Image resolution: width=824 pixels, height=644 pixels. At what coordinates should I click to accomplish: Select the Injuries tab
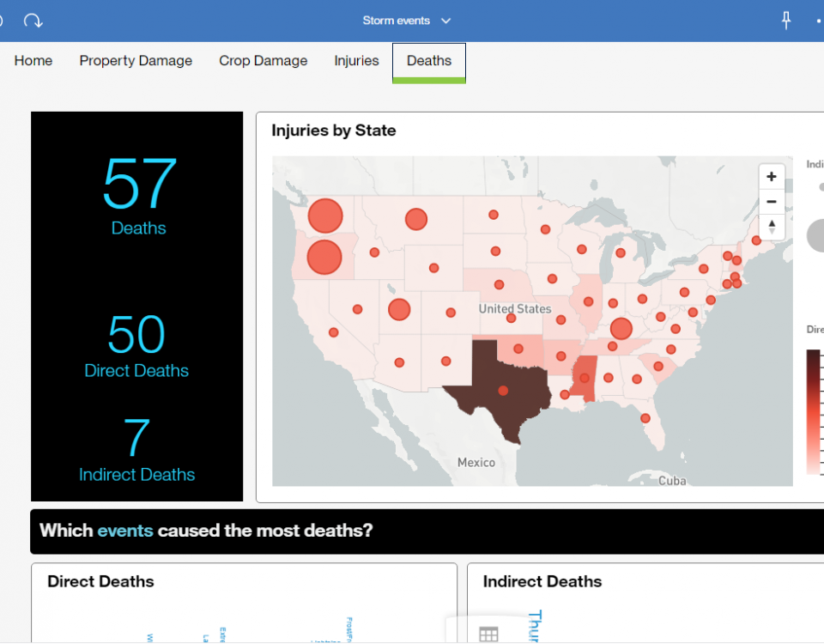(356, 61)
